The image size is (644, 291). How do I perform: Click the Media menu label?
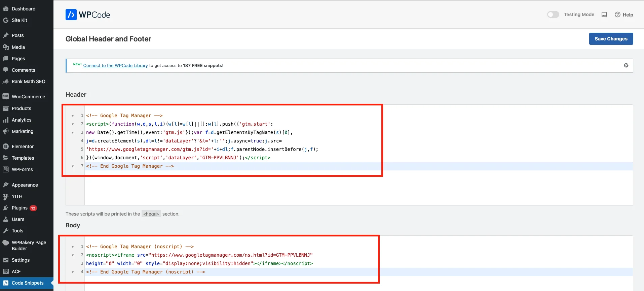pyautogui.click(x=18, y=47)
